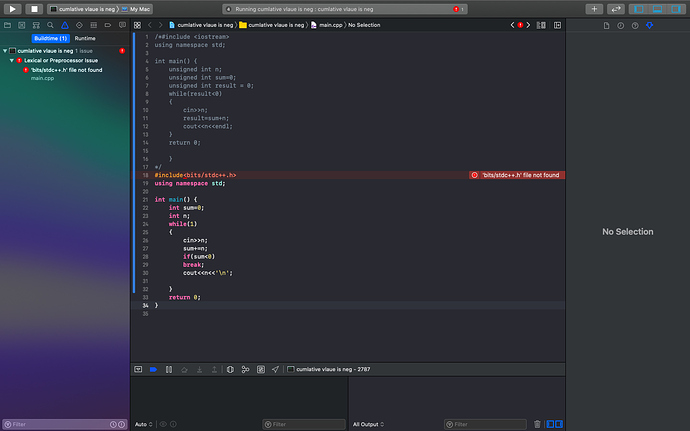This screenshot has width=690, height=431.
Task: Show the Quick Help inspector
Action: 635,26
